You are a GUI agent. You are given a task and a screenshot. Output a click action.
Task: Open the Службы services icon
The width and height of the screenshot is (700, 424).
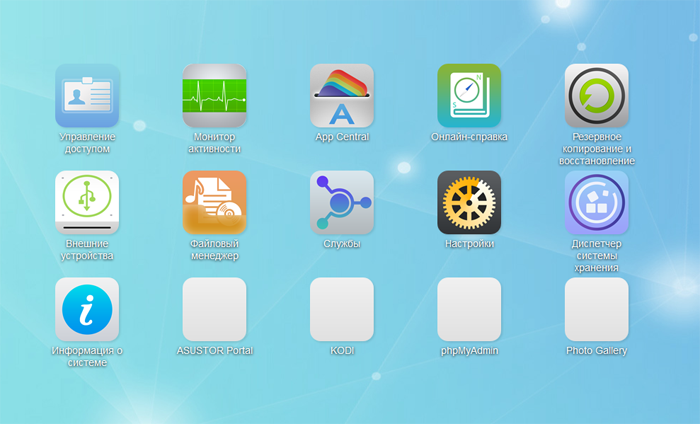coord(342,202)
